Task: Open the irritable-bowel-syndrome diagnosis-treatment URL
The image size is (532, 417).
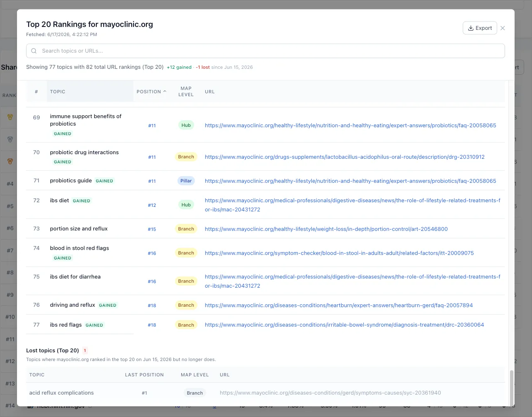Action: [345, 325]
